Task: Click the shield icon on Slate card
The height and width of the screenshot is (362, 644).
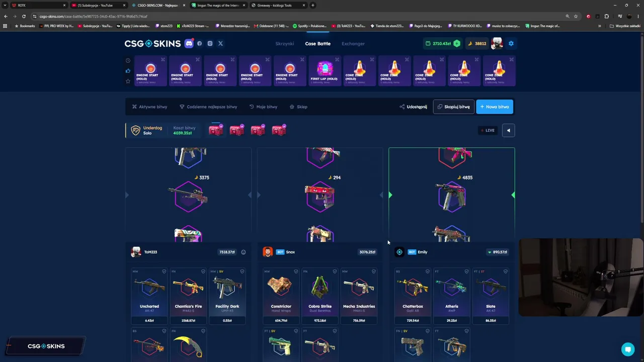Action: click(506, 271)
